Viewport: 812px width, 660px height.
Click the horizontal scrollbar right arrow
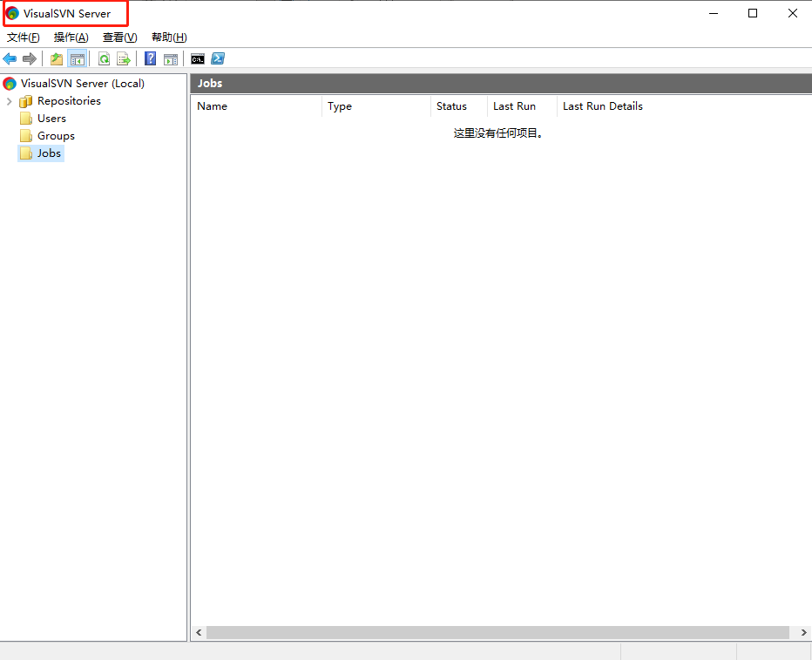(803, 633)
